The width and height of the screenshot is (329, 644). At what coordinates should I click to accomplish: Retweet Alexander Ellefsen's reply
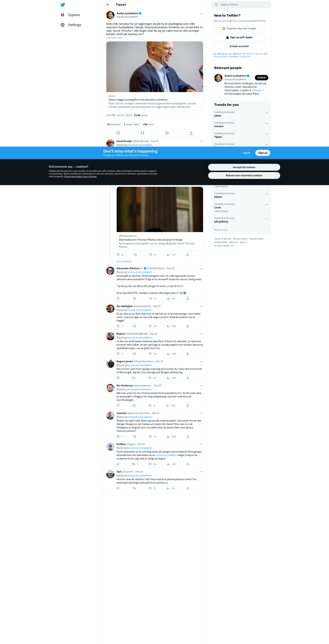(135, 299)
